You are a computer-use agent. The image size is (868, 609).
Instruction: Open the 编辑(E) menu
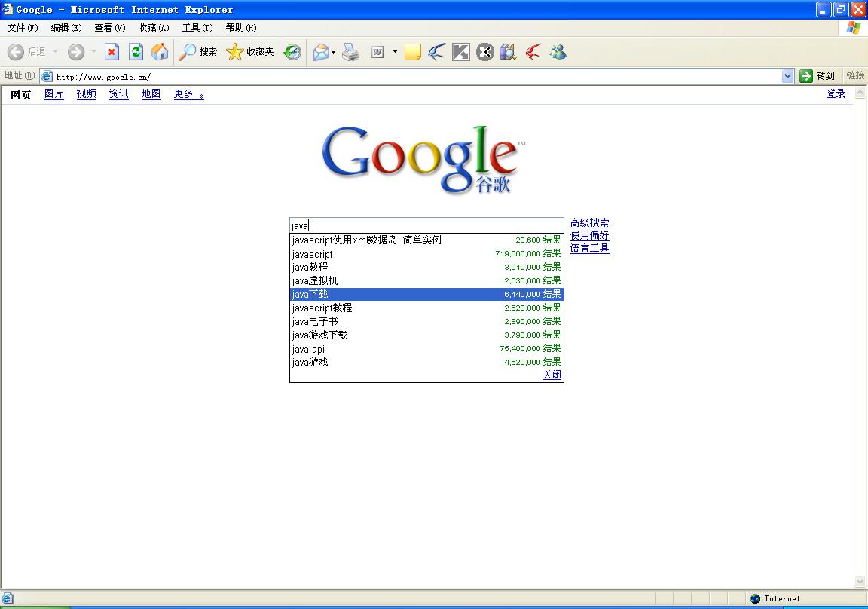pyautogui.click(x=66, y=28)
